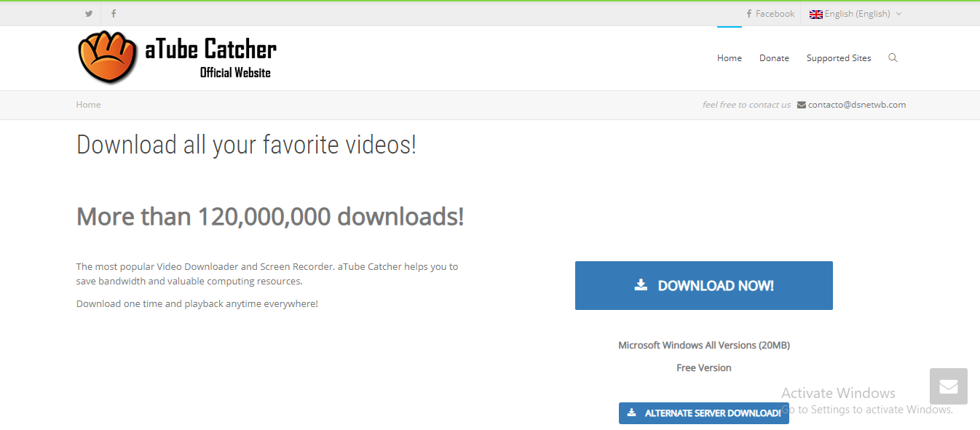
Task: Click the Home breadcrumb
Action: point(89,105)
